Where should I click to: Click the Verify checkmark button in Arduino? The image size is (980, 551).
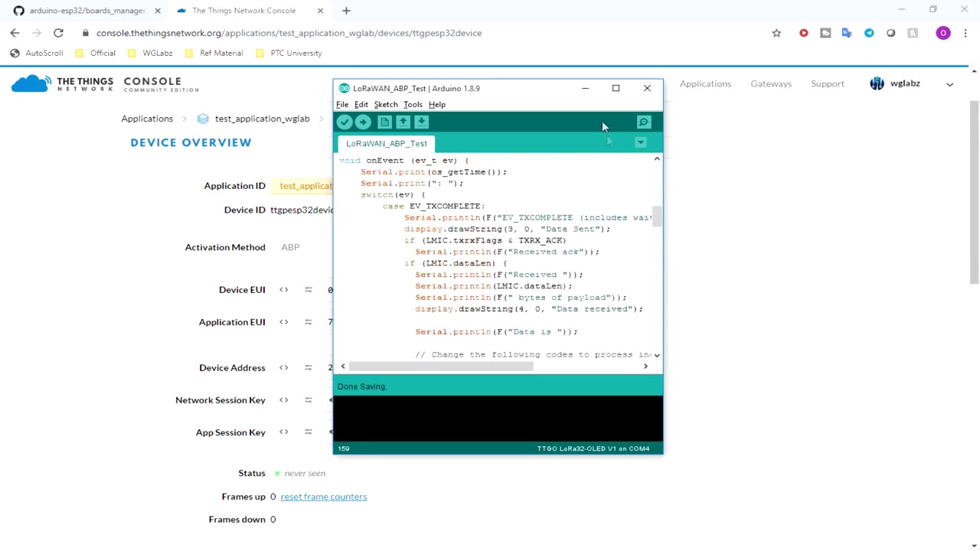pyautogui.click(x=345, y=122)
